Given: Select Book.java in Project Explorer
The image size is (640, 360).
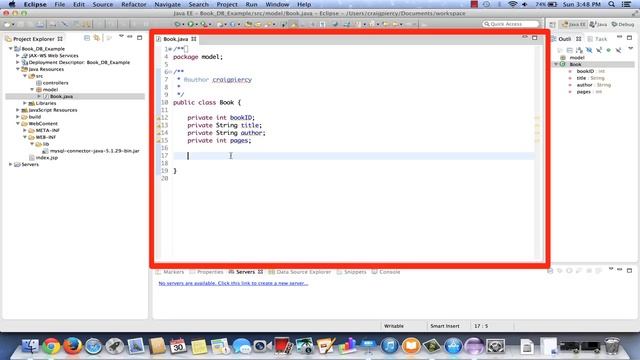Looking at the screenshot, I should [x=61, y=96].
